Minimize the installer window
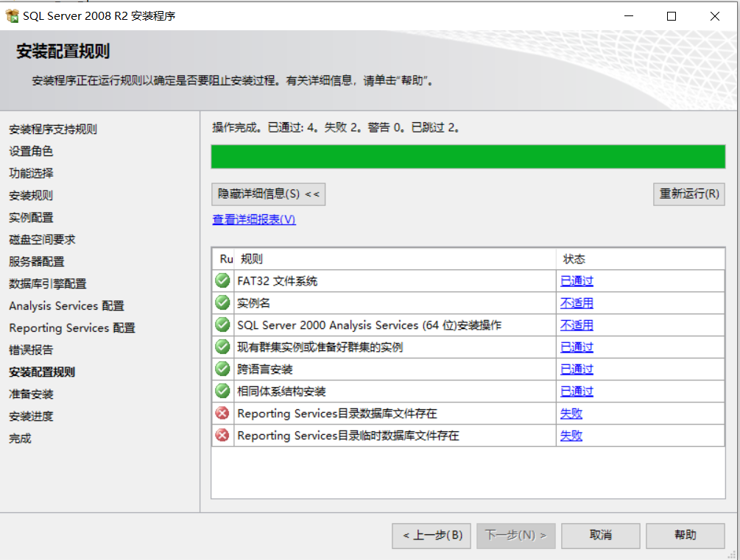The image size is (740, 560). (x=629, y=16)
